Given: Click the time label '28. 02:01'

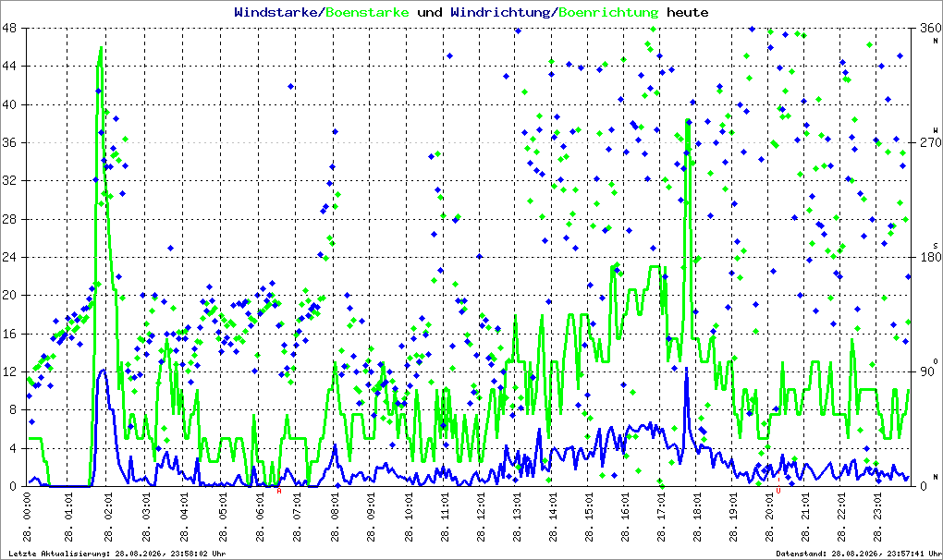Looking at the screenshot, I should (107, 517).
